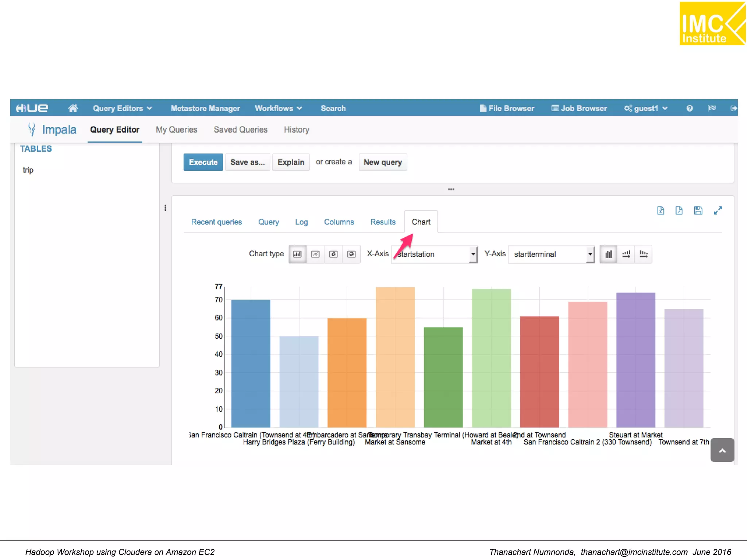Image resolution: width=747 pixels, height=560 pixels.
Task: Open the Saved Queries tab
Action: (x=240, y=130)
